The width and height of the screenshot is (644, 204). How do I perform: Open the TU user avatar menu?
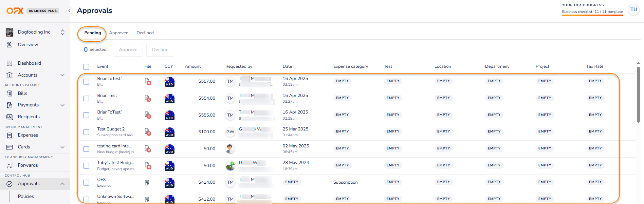(x=633, y=10)
